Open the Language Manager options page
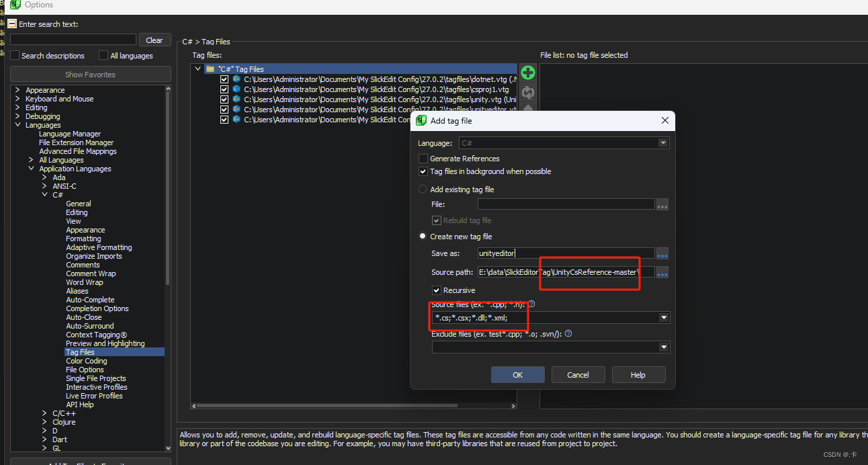868x465 pixels. click(x=70, y=134)
